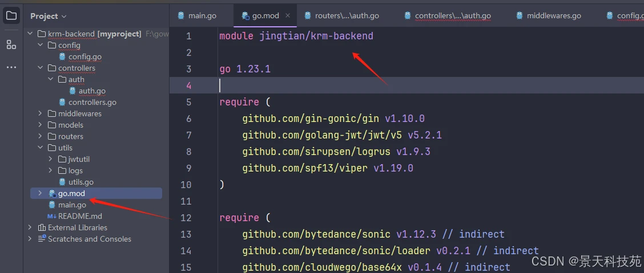This screenshot has height=273, width=644.
Task: Expand the routers folder
Action: pos(40,137)
